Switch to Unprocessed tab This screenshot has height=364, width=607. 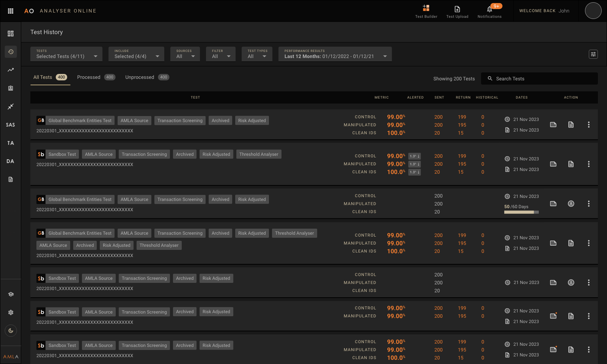(147, 77)
